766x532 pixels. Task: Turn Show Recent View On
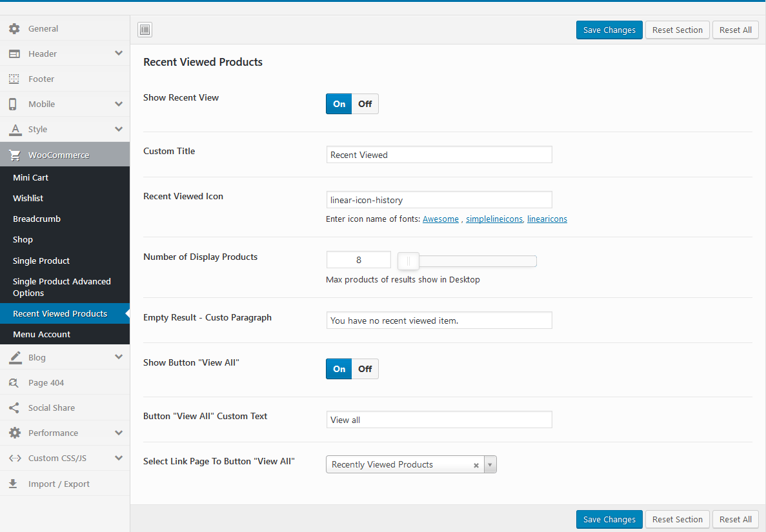tap(339, 104)
